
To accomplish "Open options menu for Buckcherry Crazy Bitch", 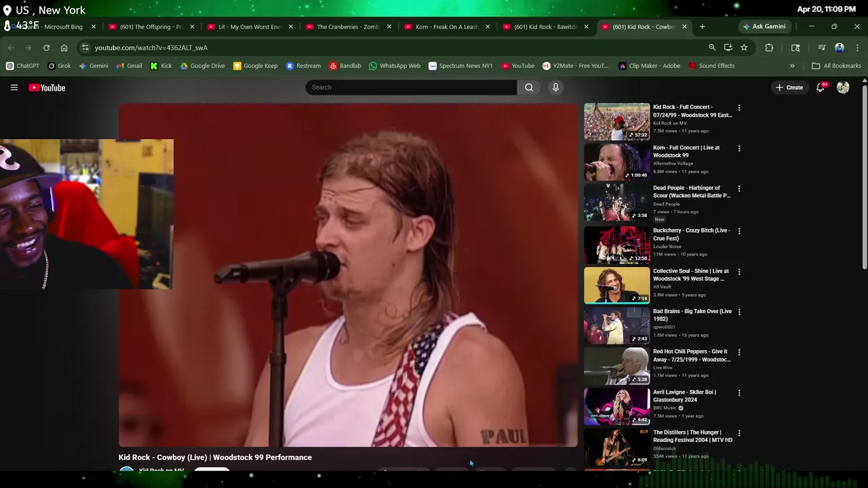I will click(x=739, y=231).
